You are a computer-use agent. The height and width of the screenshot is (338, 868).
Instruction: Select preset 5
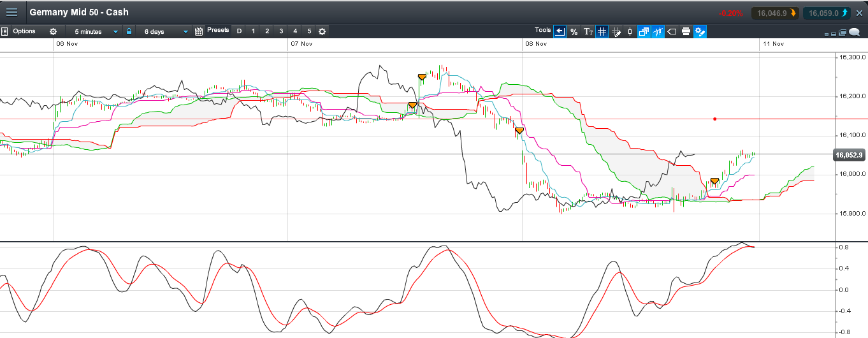click(309, 31)
